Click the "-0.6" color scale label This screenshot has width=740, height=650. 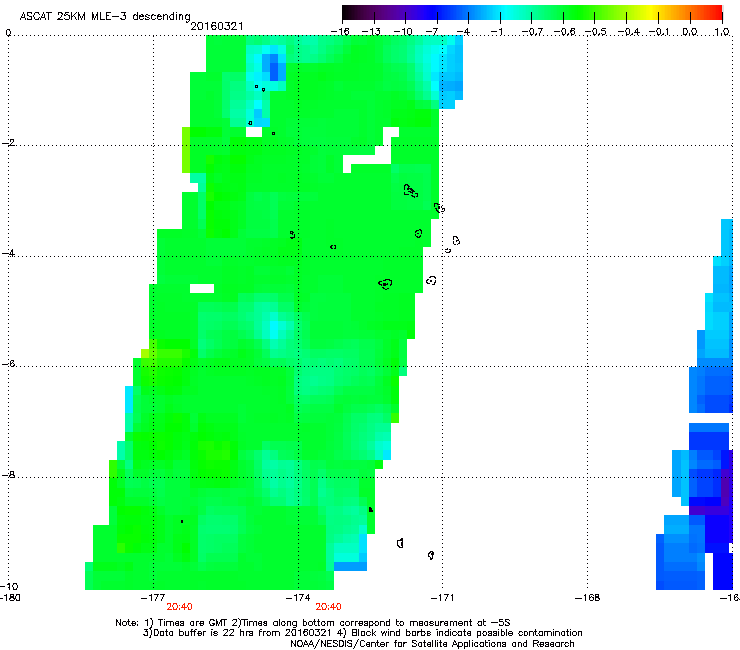pos(564,32)
